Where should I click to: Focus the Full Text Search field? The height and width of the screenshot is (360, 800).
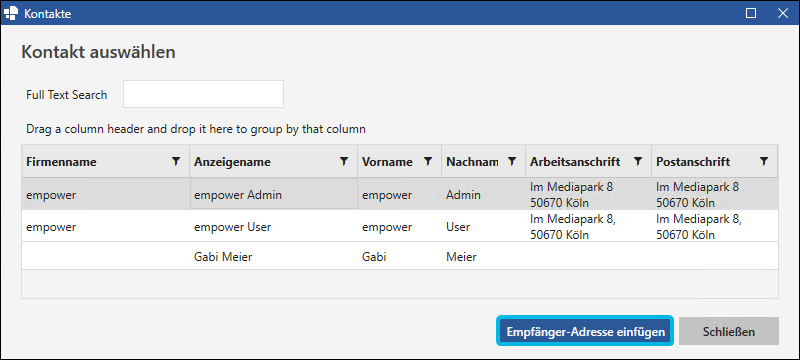(x=203, y=94)
